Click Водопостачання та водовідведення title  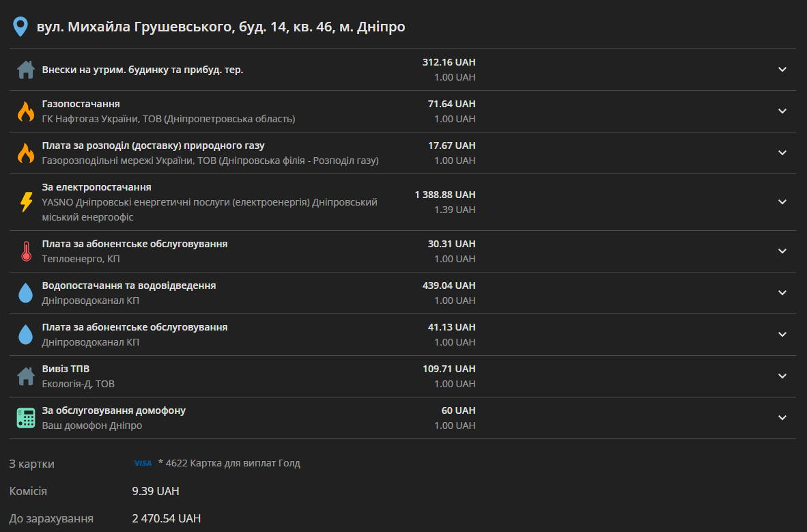(x=128, y=285)
